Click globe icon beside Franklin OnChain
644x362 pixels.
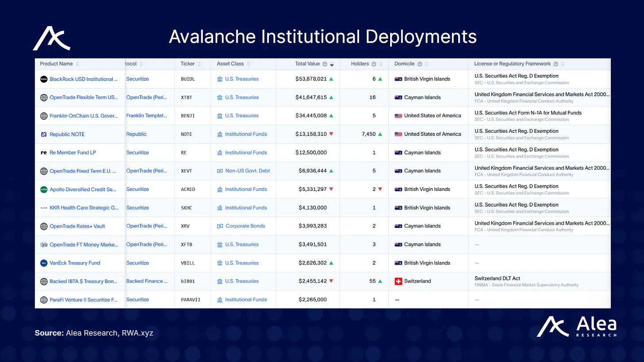click(x=44, y=116)
